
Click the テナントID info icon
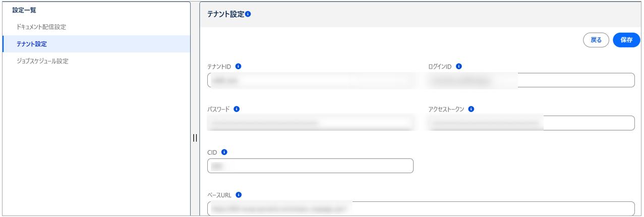click(x=239, y=66)
